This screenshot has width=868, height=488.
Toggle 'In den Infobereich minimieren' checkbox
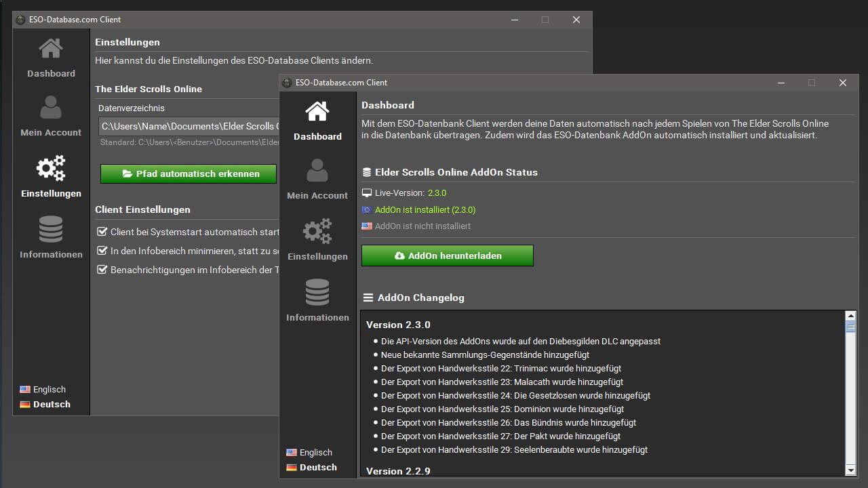pyautogui.click(x=102, y=251)
